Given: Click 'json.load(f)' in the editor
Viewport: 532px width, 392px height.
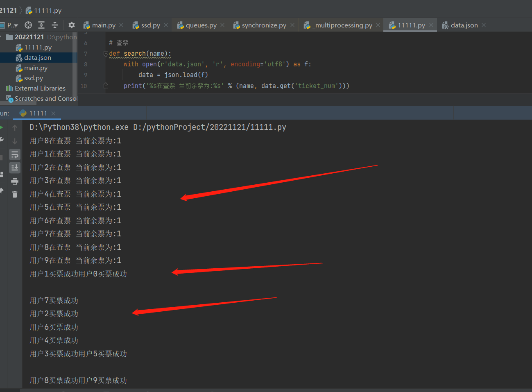Looking at the screenshot, I should 186,75.
